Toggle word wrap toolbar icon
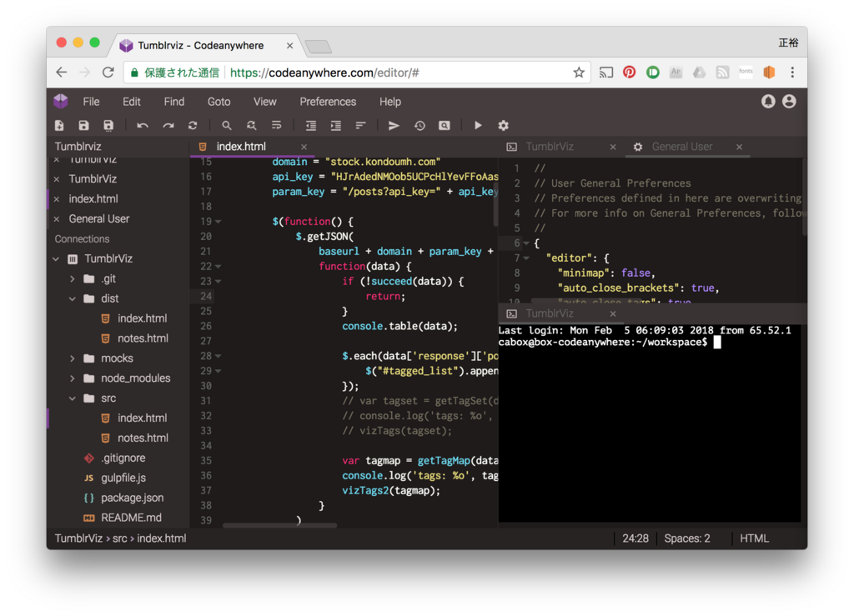 click(x=277, y=126)
